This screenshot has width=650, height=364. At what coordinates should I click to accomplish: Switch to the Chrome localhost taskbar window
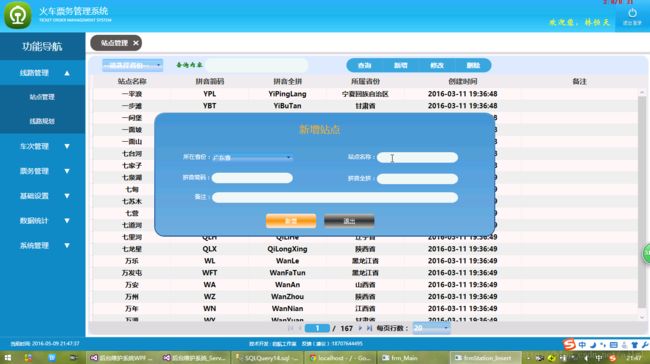341,357
